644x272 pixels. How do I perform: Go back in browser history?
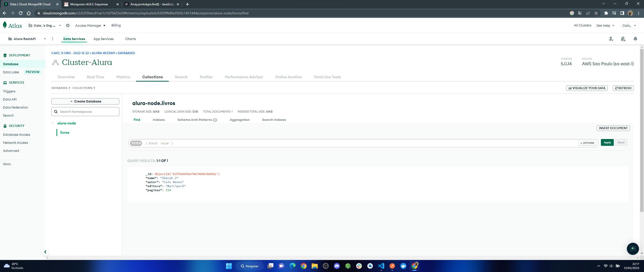(5, 13)
